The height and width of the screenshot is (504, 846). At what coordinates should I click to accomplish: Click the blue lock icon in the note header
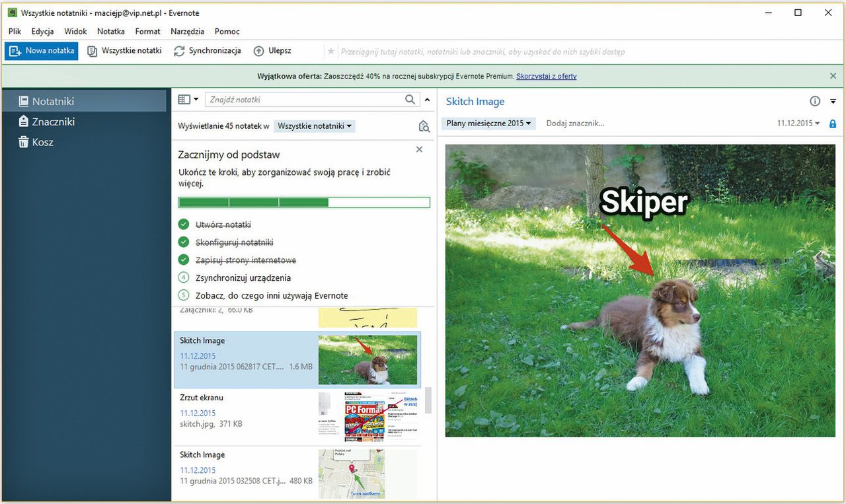pyautogui.click(x=832, y=124)
